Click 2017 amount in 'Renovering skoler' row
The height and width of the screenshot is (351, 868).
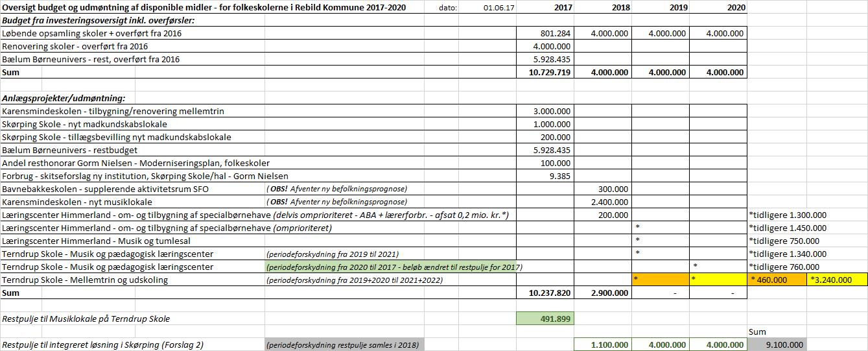click(x=552, y=46)
